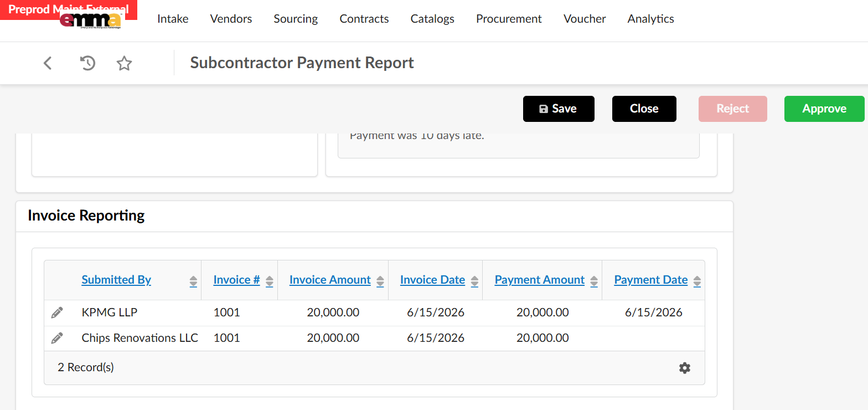This screenshot has width=868, height=410.
Task: Click the eMMA logo
Action: 90,20
